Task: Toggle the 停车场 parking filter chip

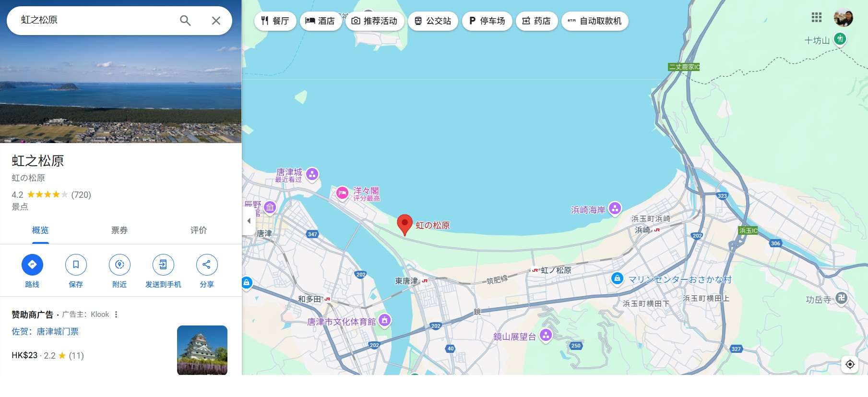Action: pos(487,21)
